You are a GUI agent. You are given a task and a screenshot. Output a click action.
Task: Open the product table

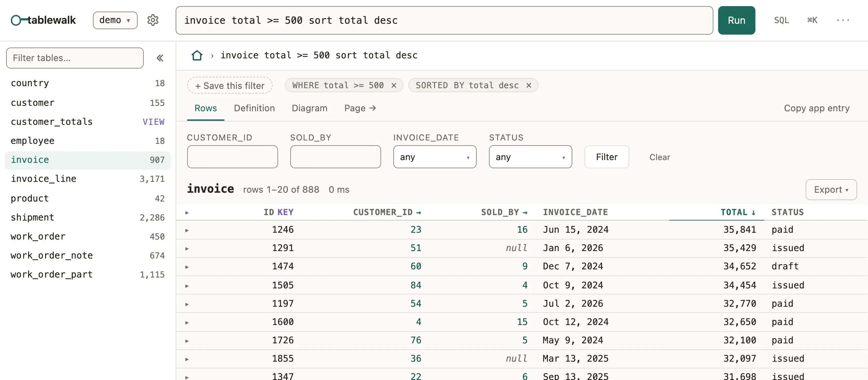coord(87,198)
